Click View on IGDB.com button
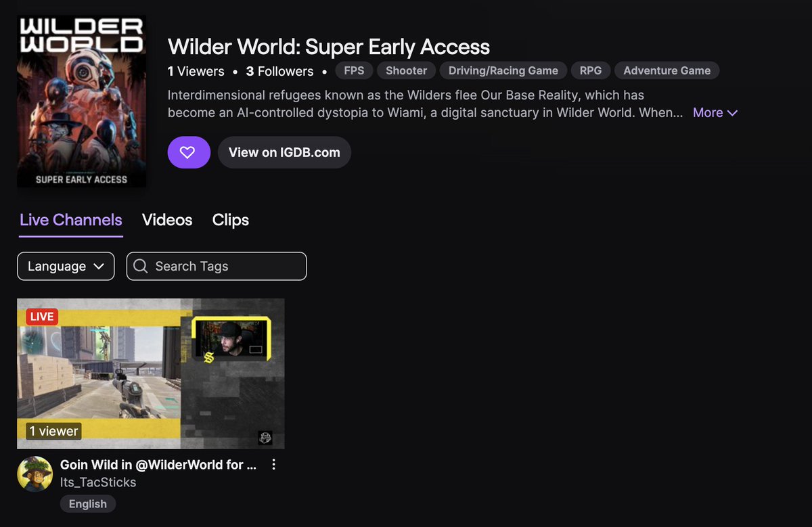Image resolution: width=812 pixels, height=527 pixels. tap(284, 152)
